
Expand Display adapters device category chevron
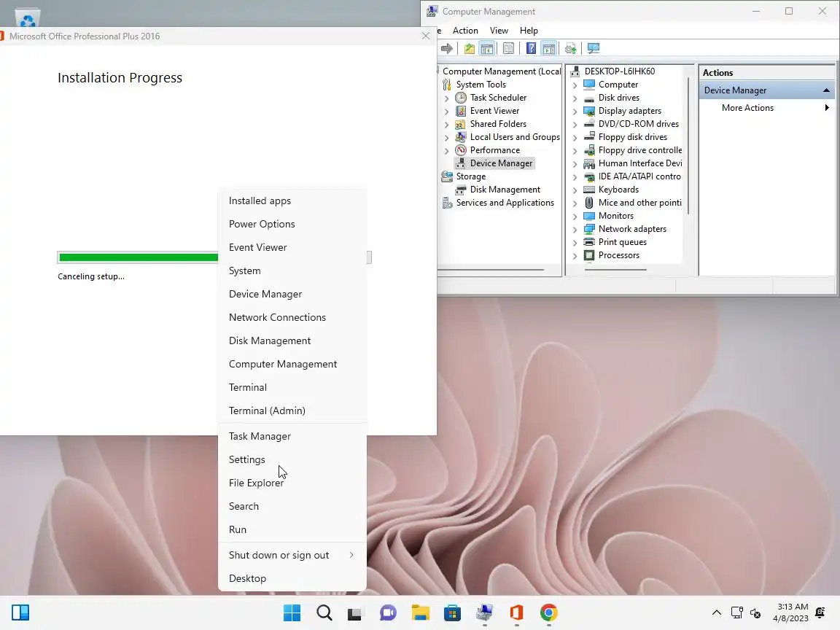(x=575, y=112)
